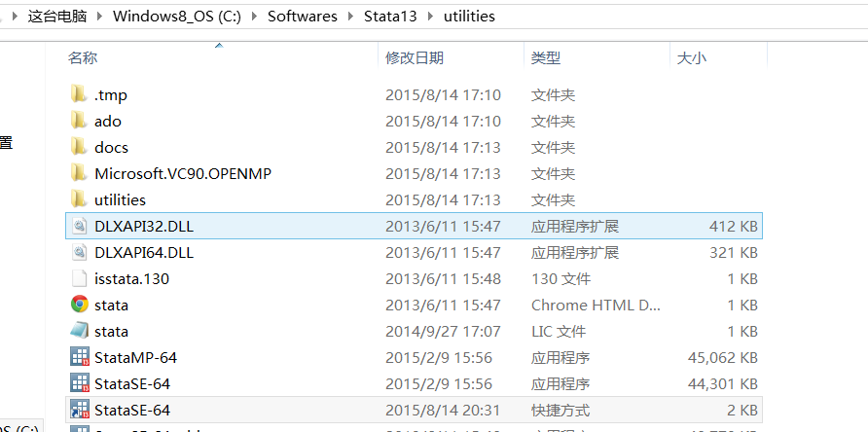Expand breadcrumb arrow after Stata13
The image size is (868, 432).
tap(430, 17)
